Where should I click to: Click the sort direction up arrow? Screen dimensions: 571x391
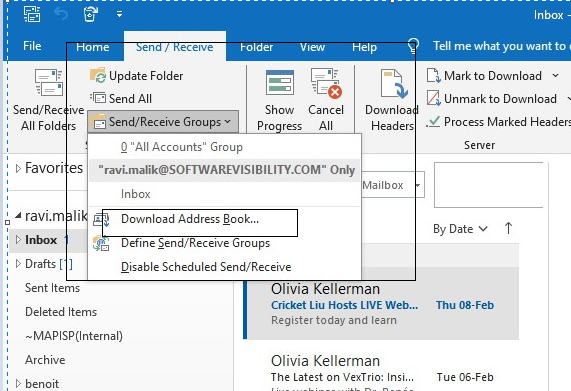(x=508, y=228)
